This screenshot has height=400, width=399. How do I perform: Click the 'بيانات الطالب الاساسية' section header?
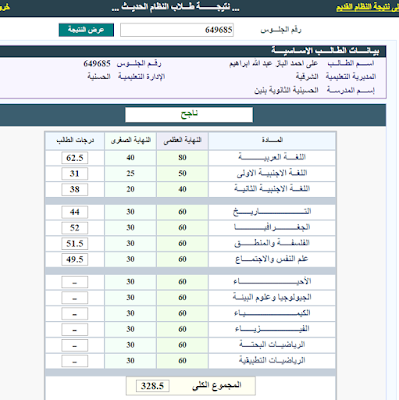(x=325, y=51)
